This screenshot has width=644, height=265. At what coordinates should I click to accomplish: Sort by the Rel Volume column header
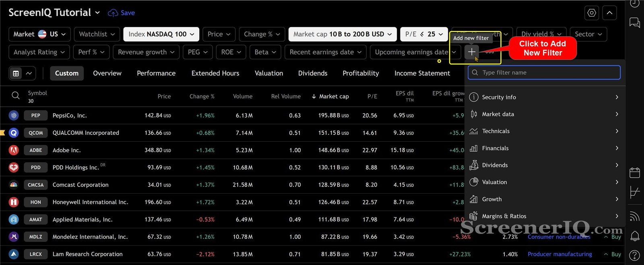coord(286,96)
